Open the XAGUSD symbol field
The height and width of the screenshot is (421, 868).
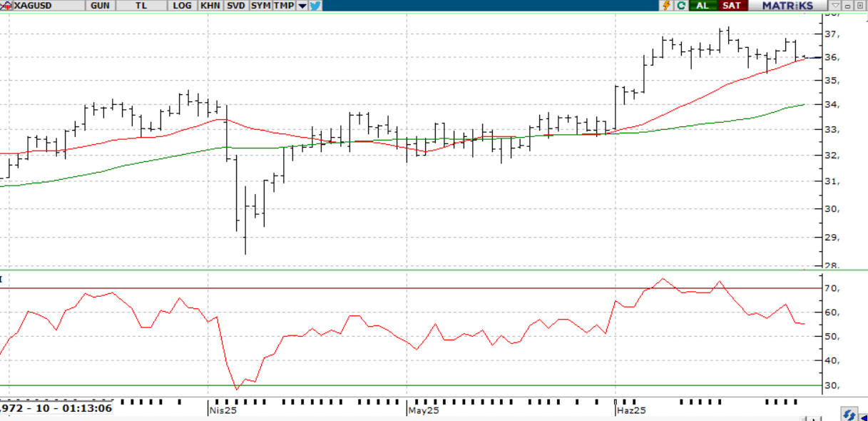click(50, 5)
